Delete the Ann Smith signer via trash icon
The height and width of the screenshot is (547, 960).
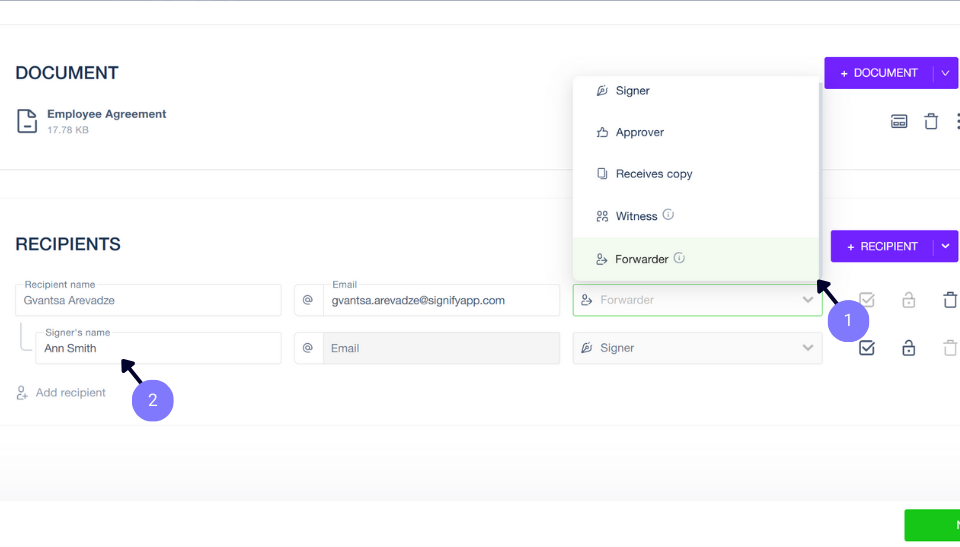(950, 347)
